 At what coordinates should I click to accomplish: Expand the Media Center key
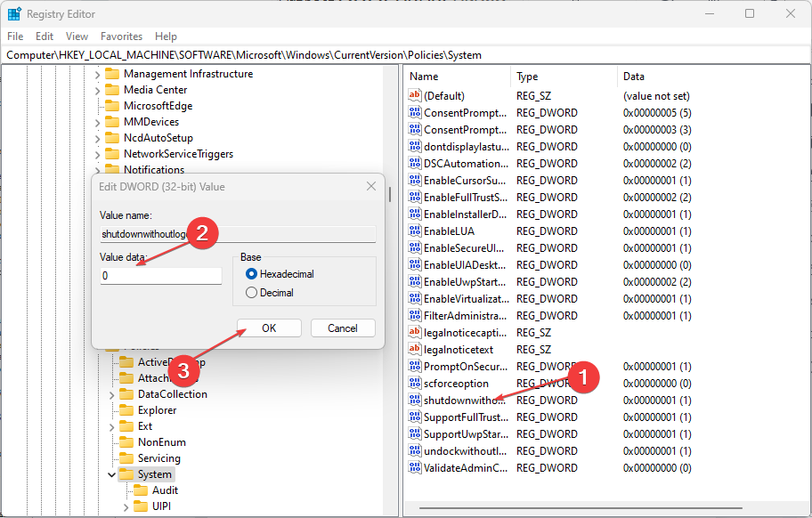pos(97,91)
